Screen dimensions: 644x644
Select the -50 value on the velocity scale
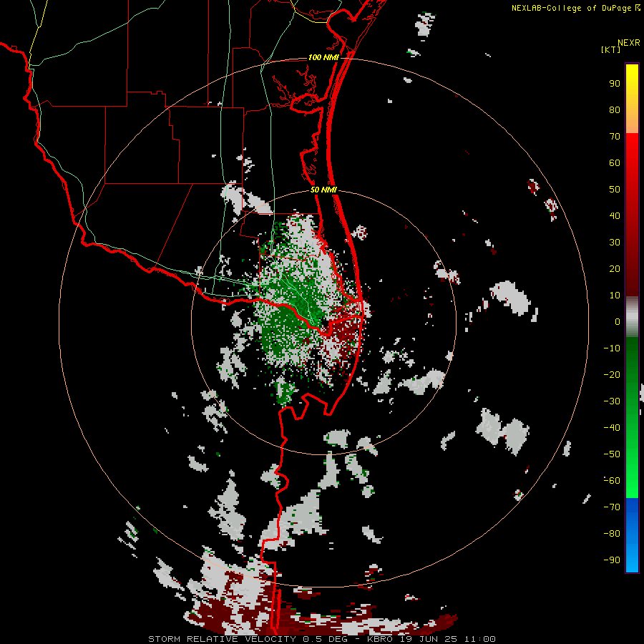pos(612,454)
